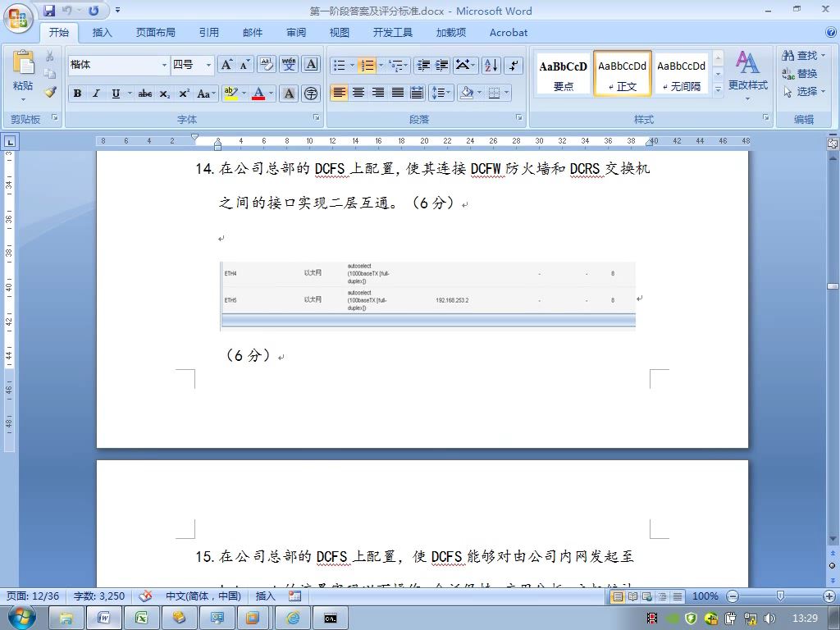840x630 pixels.
Task: Save document via Quick Access icon
Action: coord(49,11)
